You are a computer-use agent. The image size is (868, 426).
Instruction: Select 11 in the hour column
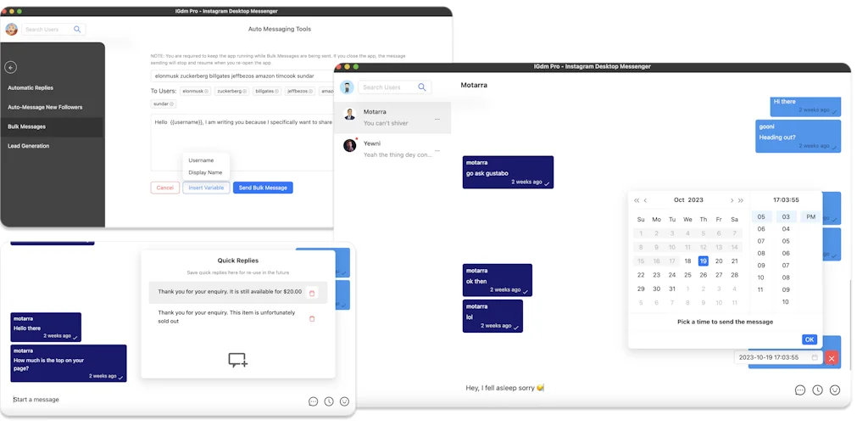click(761, 289)
